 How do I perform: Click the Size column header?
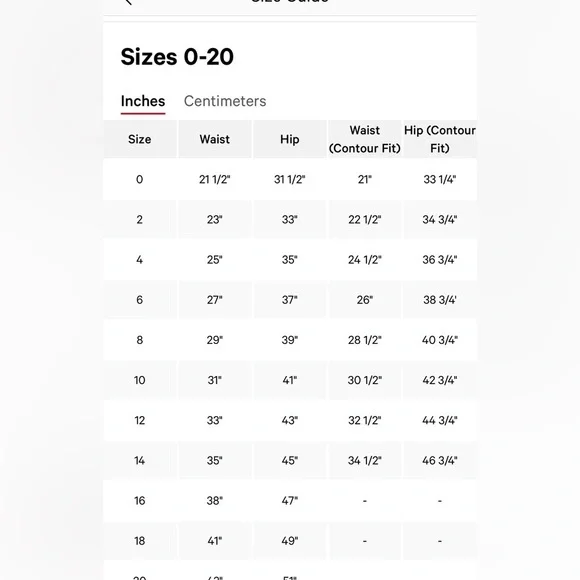(x=139, y=139)
